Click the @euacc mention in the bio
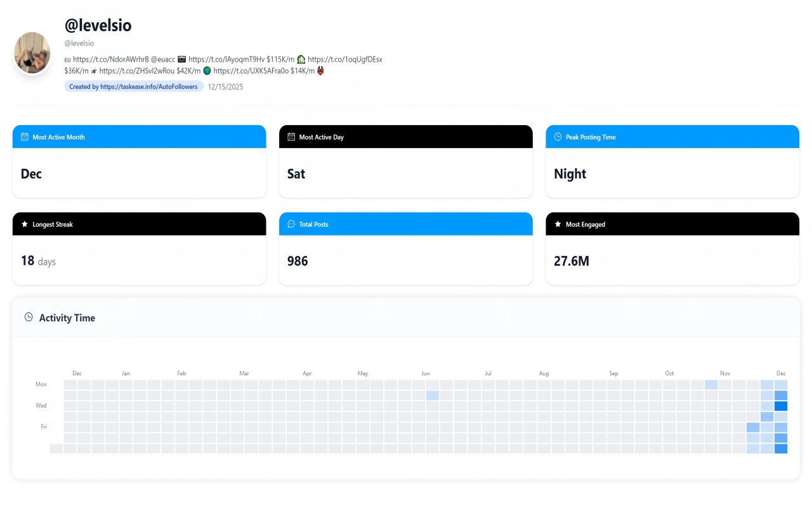This screenshot has width=812, height=508. [x=163, y=59]
